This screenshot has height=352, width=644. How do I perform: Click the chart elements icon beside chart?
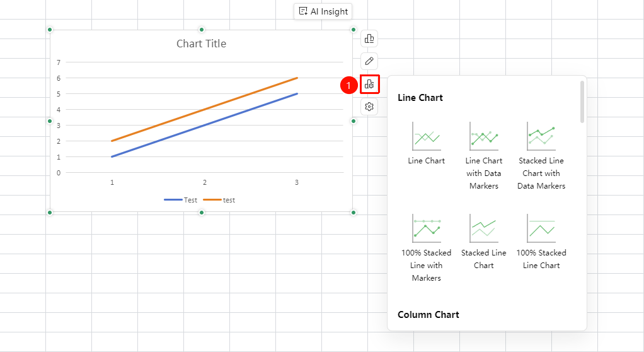click(369, 38)
